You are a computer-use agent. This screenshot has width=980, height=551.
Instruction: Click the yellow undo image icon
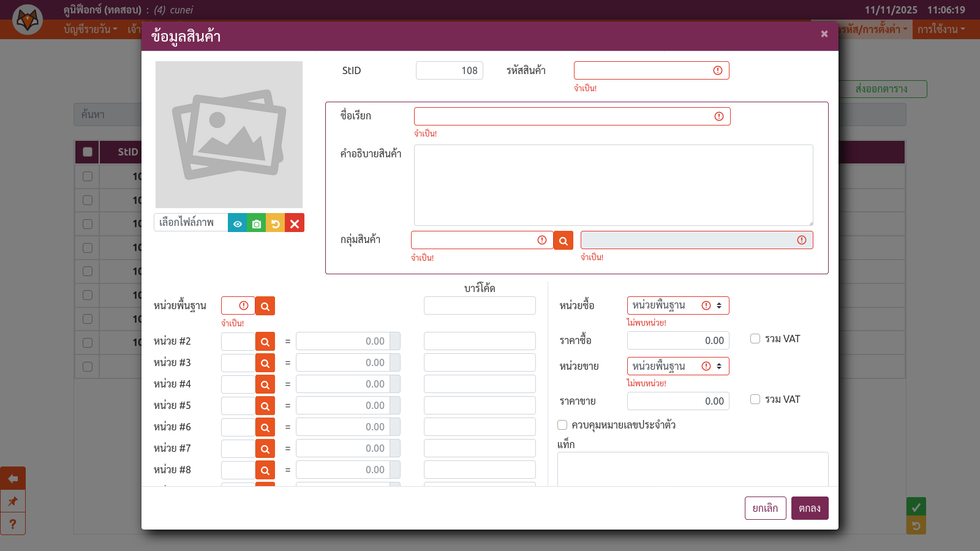tap(276, 223)
